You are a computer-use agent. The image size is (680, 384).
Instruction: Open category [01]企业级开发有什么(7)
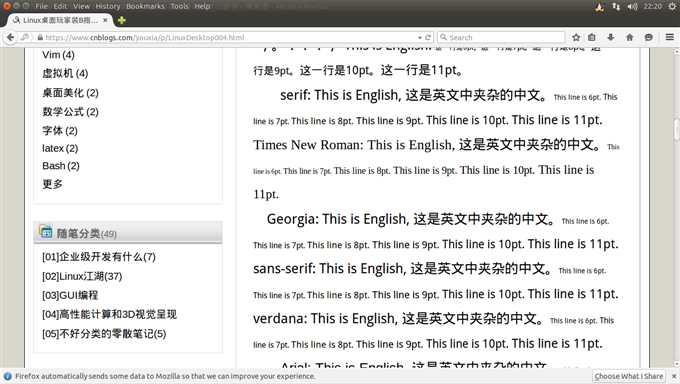coord(99,257)
